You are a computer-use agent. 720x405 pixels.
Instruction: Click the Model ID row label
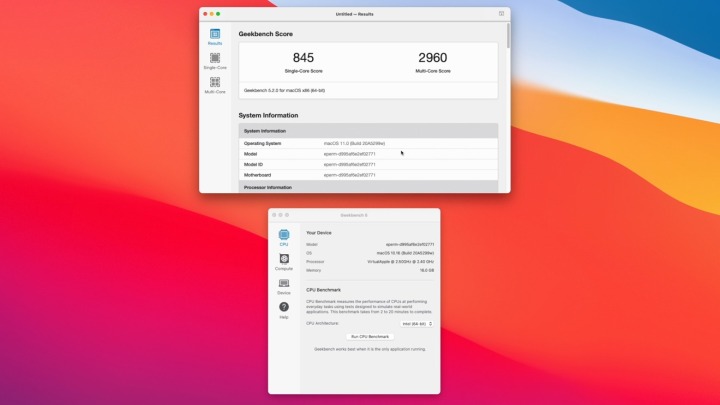pos(253,164)
